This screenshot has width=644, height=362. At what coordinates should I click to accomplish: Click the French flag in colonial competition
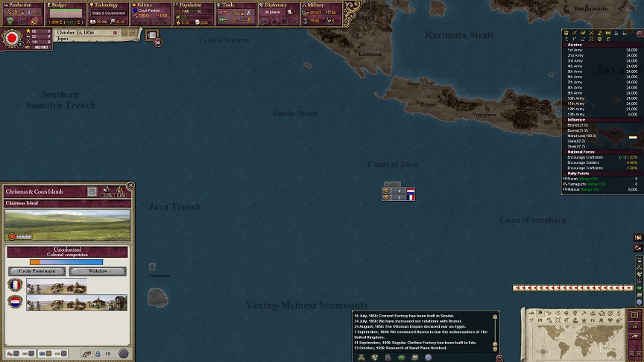[15, 285]
